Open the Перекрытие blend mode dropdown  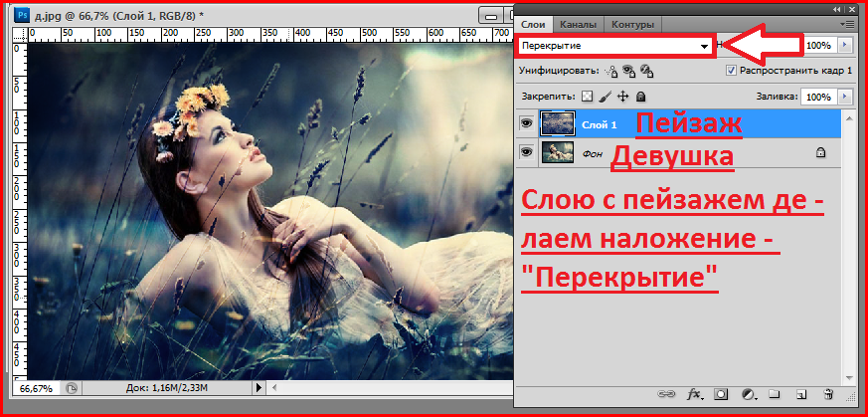click(x=615, y=46)
